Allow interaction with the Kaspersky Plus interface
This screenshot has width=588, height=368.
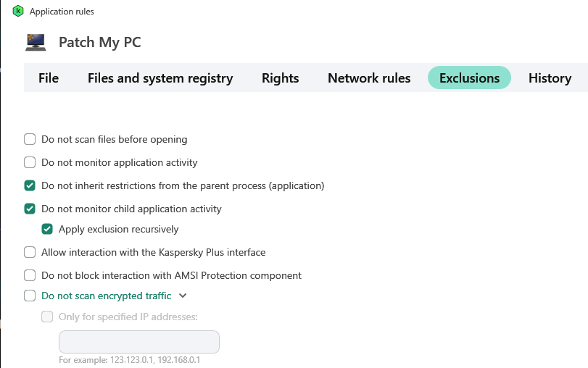coord(30,252)
